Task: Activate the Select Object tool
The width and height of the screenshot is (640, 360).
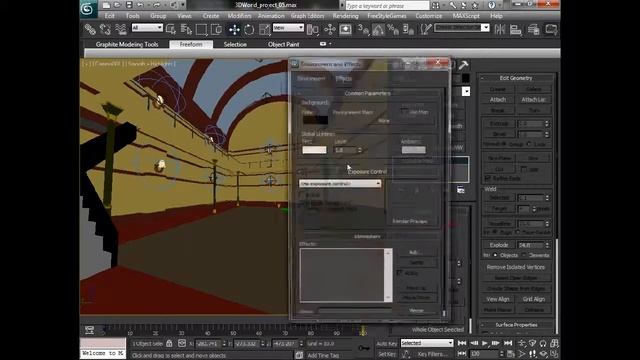Action: click(x=171, y=29)
